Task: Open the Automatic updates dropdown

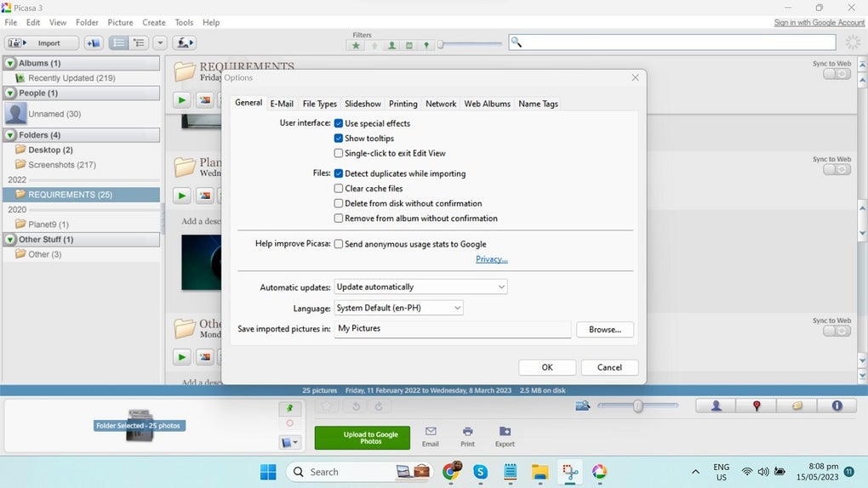Action: [420, 287]
